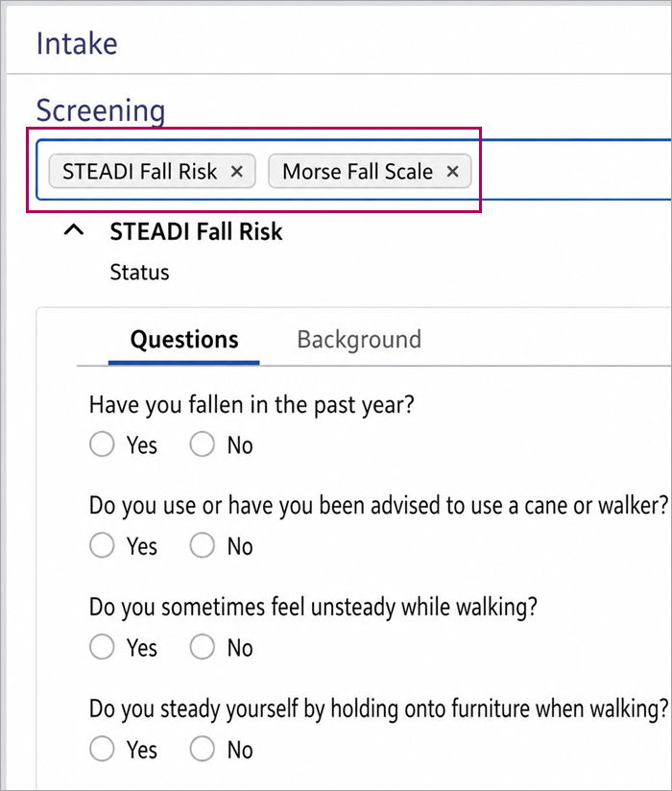Switch to the Background tab
672x791 pixels.
tap(359, 340)
